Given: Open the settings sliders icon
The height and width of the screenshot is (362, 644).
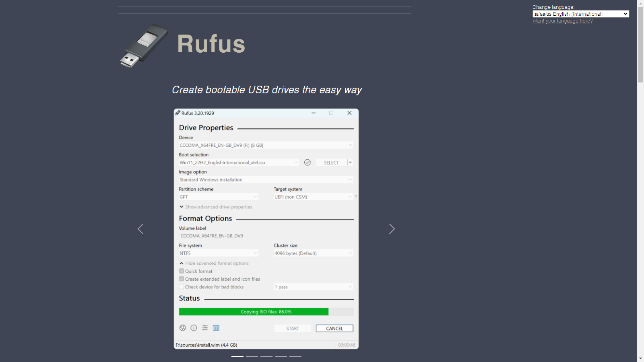Looking at the screenshot, I should click(205, 328).
